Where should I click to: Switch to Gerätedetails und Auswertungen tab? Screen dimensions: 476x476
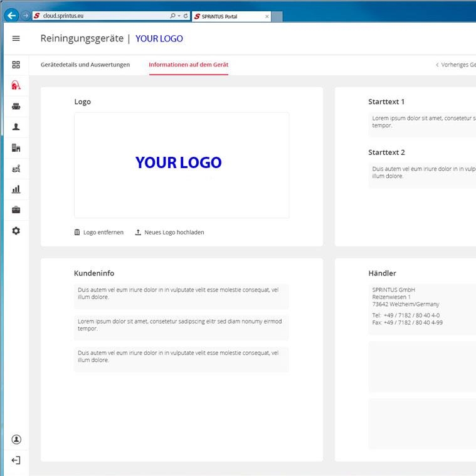click(85, 65)
